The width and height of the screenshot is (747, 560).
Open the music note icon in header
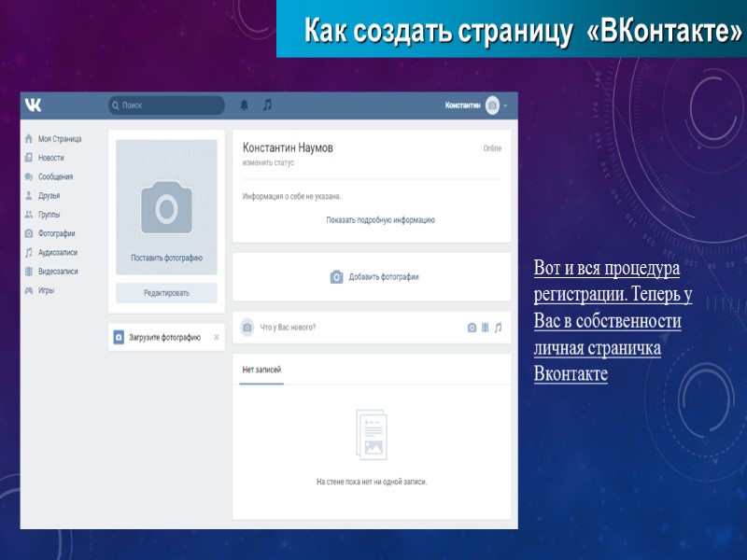coord(268,105)
